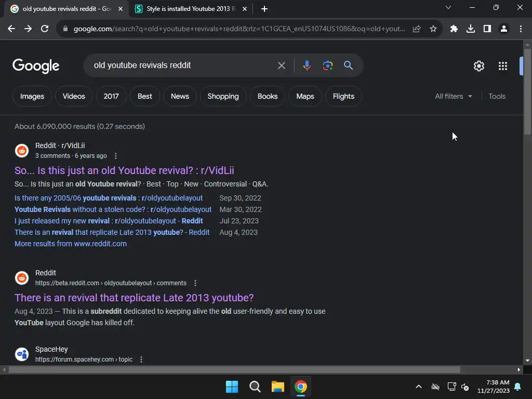View site information via the lock icon
The width and height of the screenshot is (532, 399).
click(65, 29)
